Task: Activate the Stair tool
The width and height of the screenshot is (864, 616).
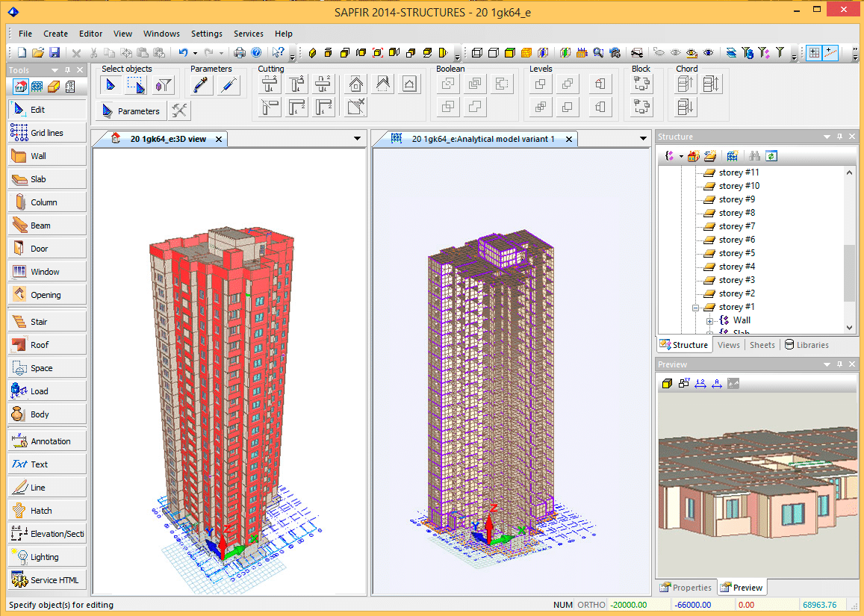Action: coord(46,322)
